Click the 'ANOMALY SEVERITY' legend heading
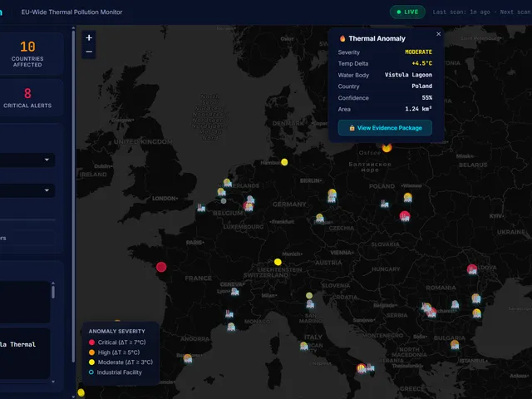This screenshot has width=532, height=399. [116, 331]
